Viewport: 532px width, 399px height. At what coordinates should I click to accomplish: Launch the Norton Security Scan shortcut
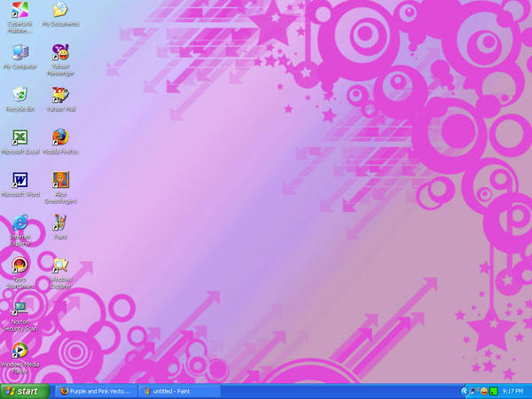point(20,308)
